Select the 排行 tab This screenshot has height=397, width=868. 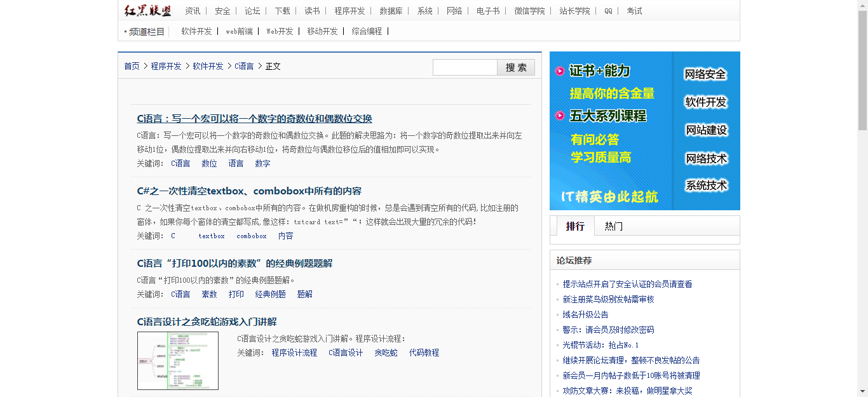574,226
